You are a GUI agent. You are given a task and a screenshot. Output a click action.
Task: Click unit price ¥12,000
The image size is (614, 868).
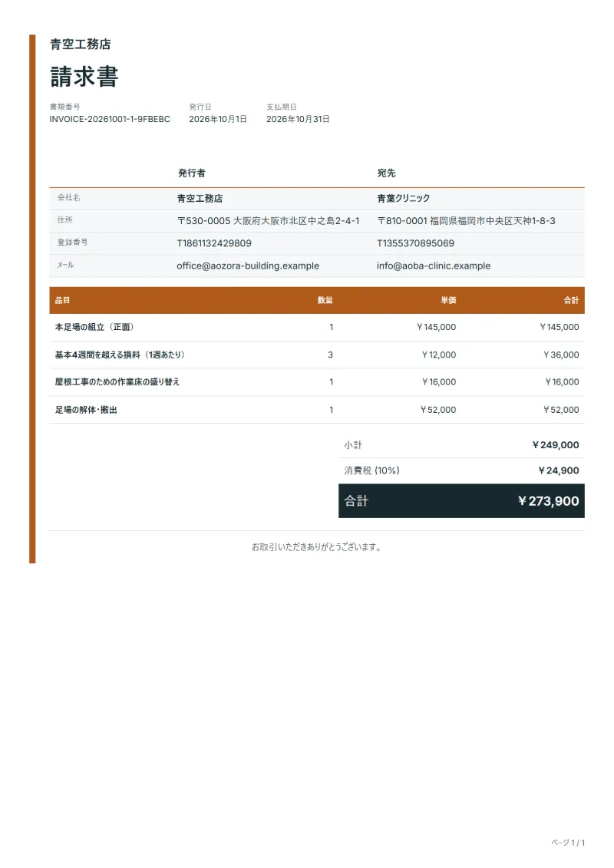pyautogui.click(x=439, y=355)
